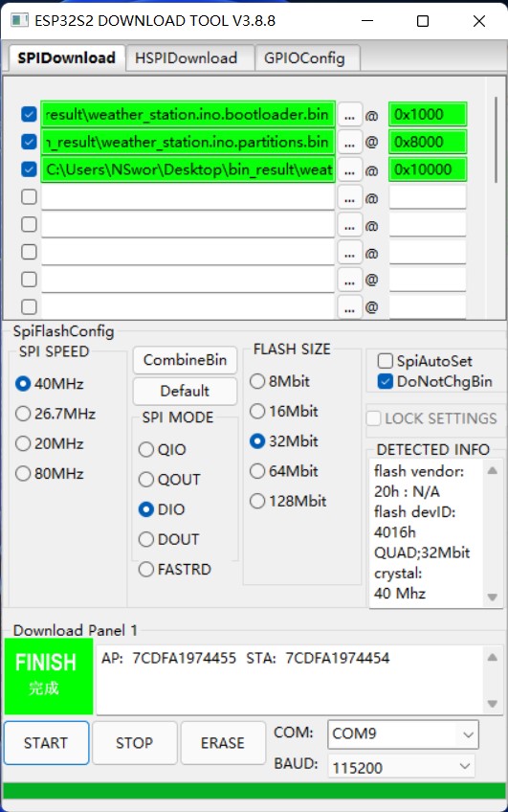
Task: Click the Default button
Action: [185, 391]
